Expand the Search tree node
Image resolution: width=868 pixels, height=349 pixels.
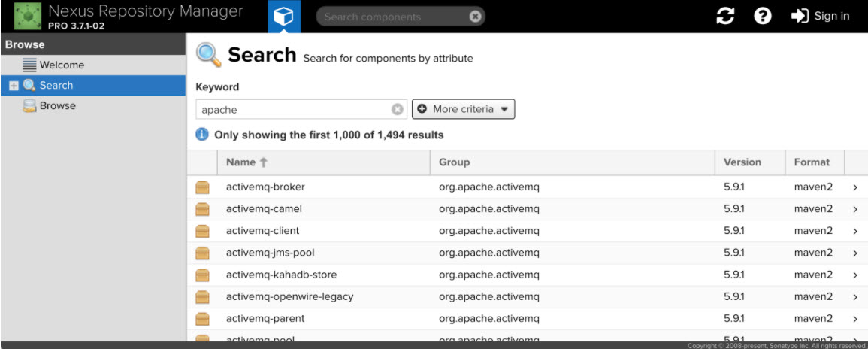tap(13, 86)
